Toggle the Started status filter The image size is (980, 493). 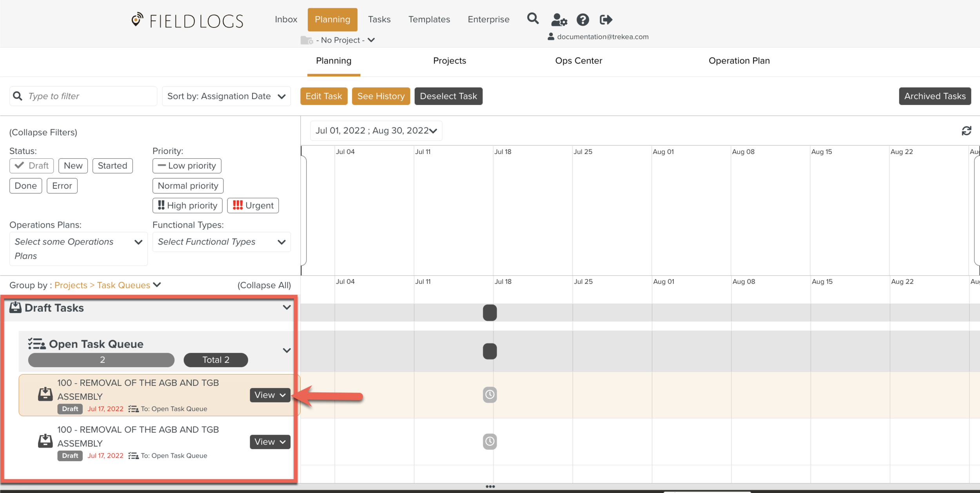[x=113, y=166]
